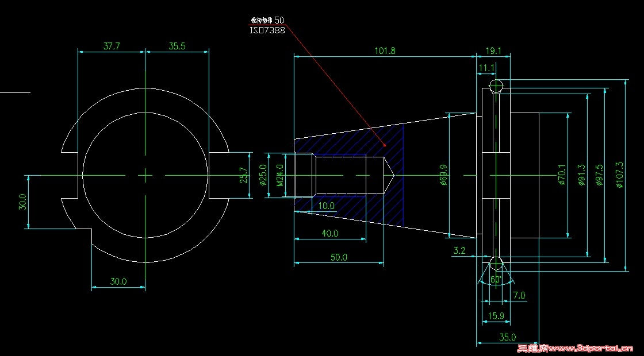Select the 40.0 depth dimension

point(330,233)
